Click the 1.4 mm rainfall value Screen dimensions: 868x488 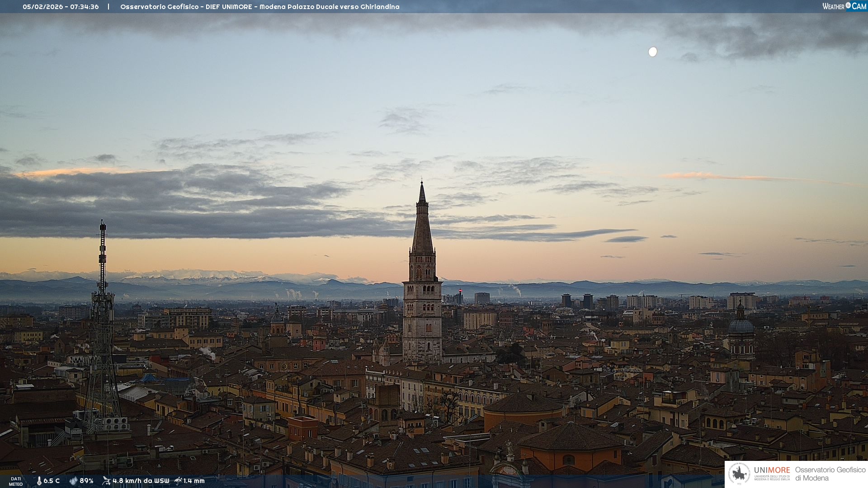click(194, 481)
